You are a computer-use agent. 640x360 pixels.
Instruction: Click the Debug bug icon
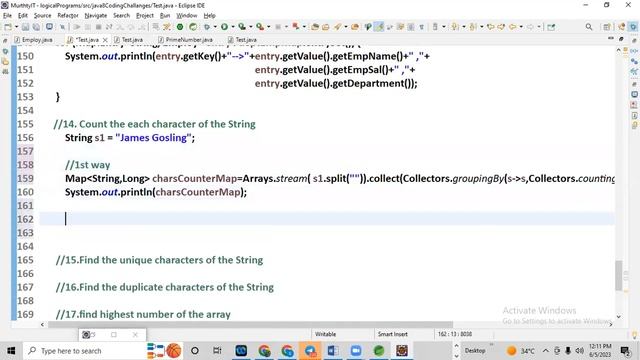pyautogui.click(x=207, y=27)
